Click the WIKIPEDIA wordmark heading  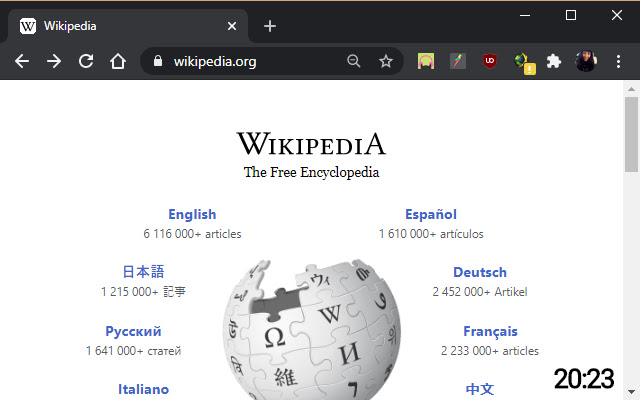[311, 144]
